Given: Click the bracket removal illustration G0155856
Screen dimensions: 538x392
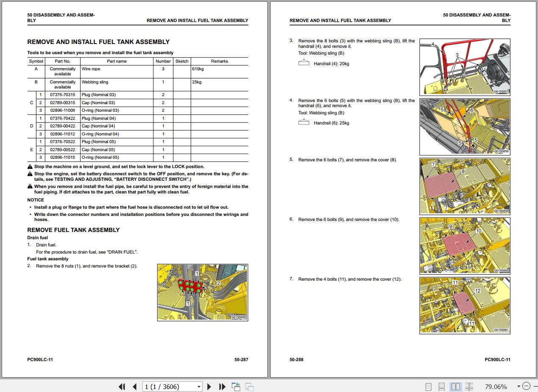Looking at the screenshot, I should 202,292.
